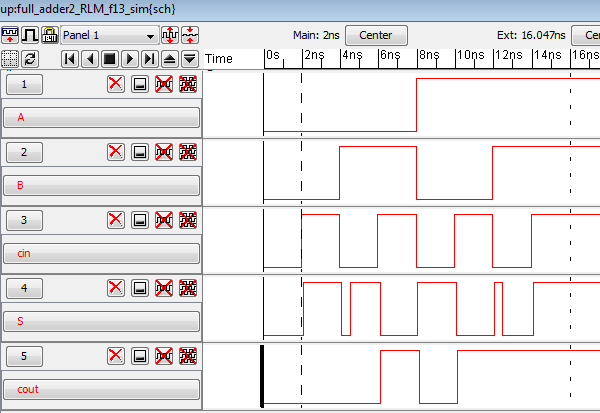Viewport: 600px width, 413px height.
Task: Rewind the sweep to start
Action: tap(70, 59)
